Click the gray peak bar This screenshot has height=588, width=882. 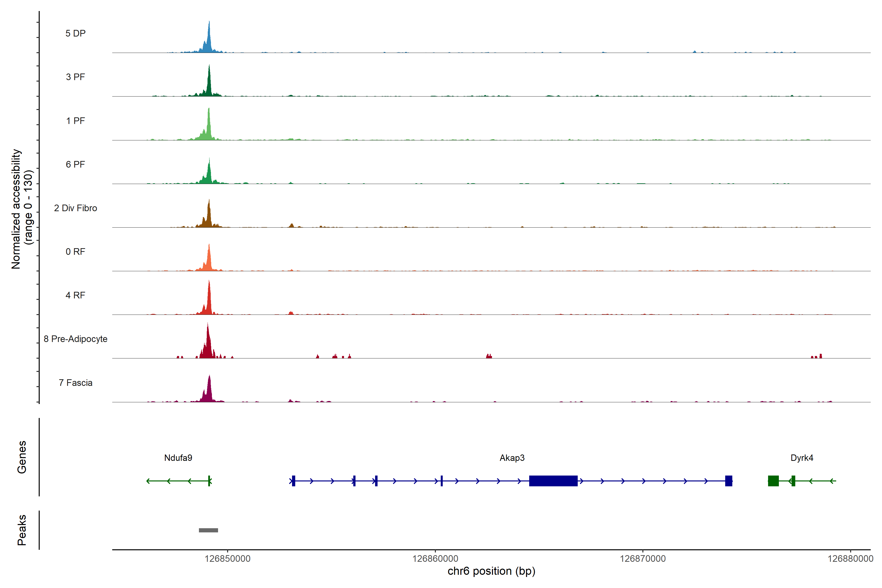coord(208,530)
